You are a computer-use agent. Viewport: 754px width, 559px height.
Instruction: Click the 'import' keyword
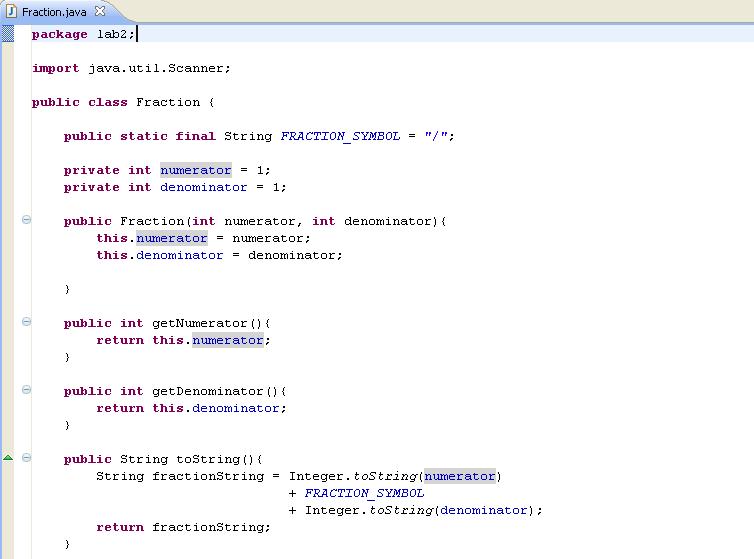click(55, 69)
